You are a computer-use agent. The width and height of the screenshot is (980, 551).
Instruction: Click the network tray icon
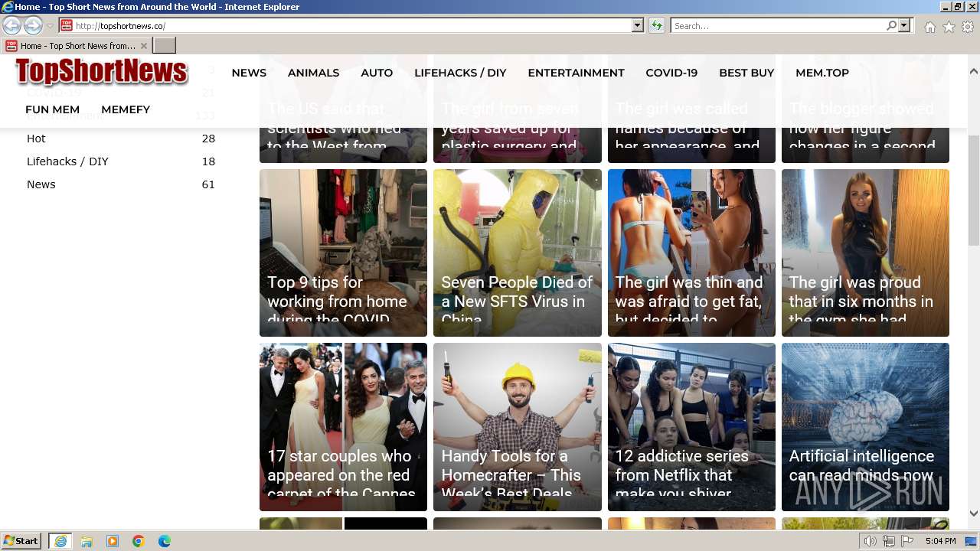tap(889, 541)
